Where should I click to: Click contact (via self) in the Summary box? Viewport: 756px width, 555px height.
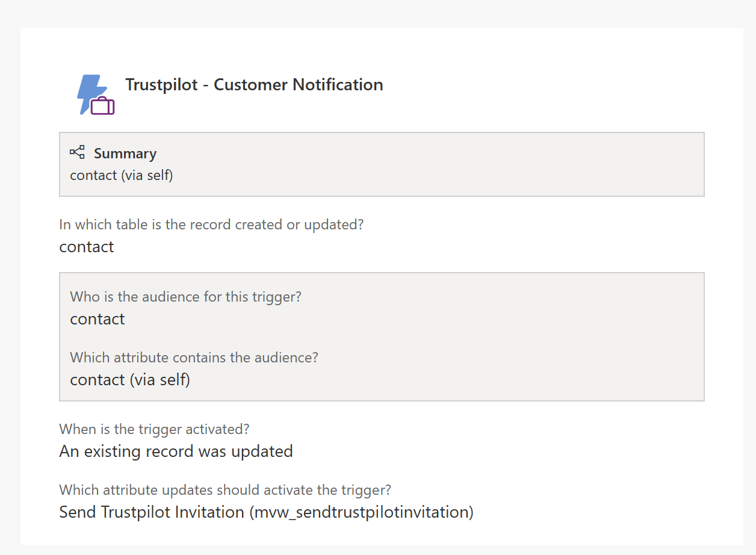click(x=122, y=175)
